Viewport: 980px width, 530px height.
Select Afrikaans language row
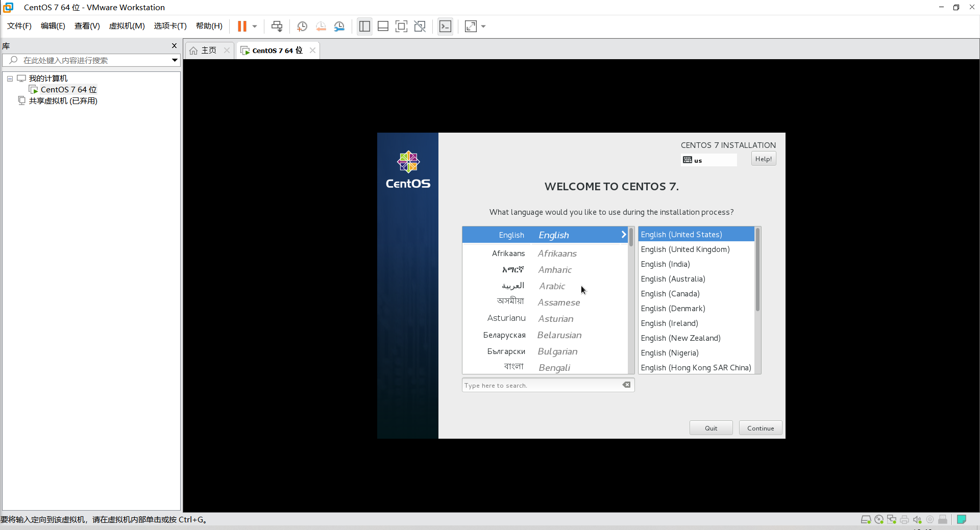tap(545, 254)
